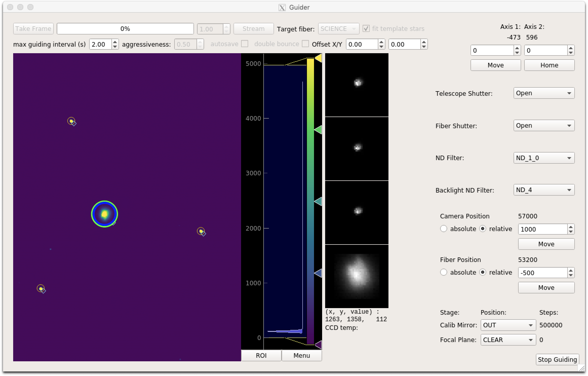Click the teal colorbar gradient tick
Image resolution: width=588 pixels, height=376 pixels.
tap(318, 201)
